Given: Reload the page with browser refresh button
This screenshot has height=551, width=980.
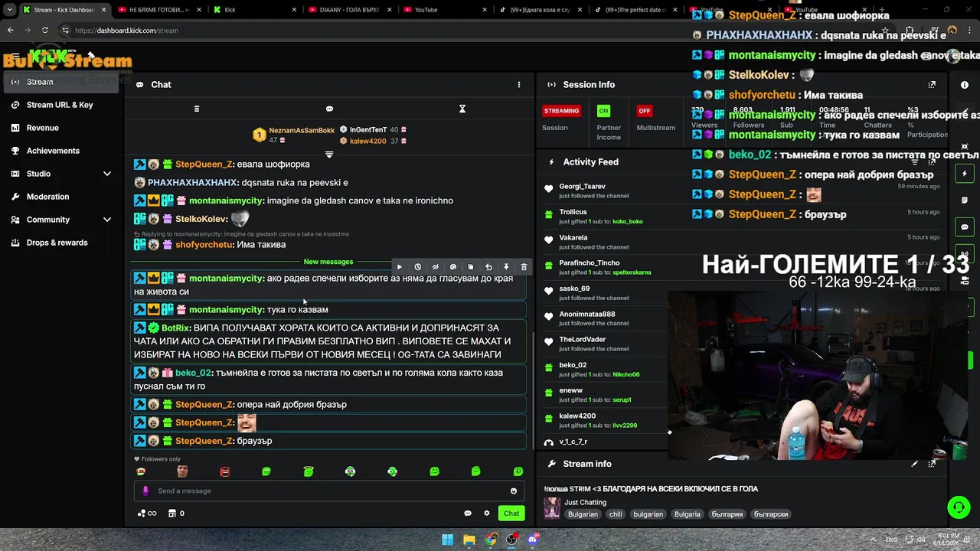Looking at the screenshot, I should 45,31.
